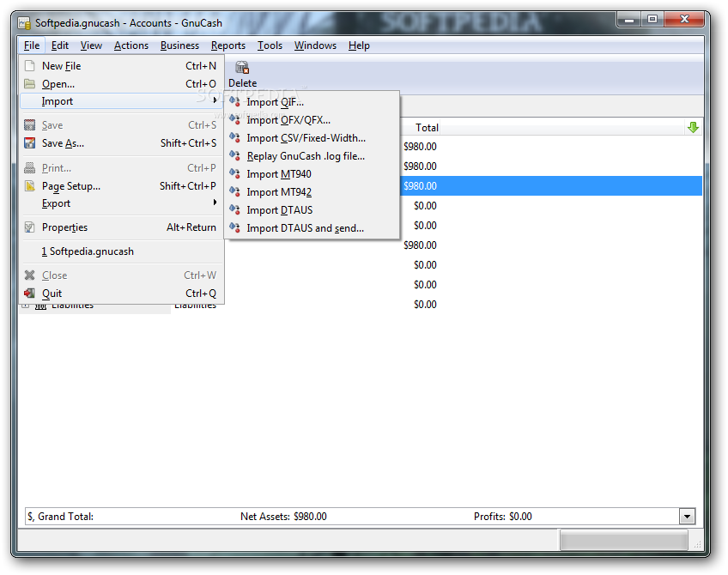Click the Save disk icon

[x=30, y=124]
